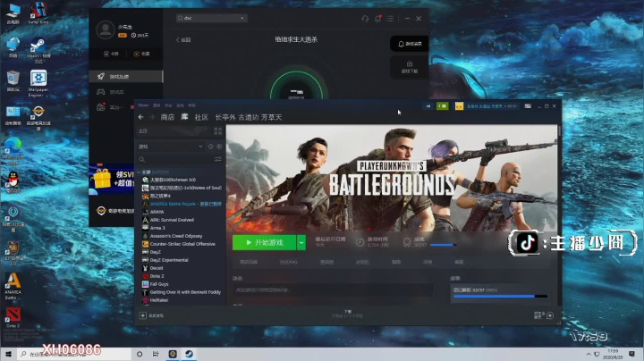This screenshot has height=361, width=644.
Task: Open the Steam Store (商店) tab
Action: pyautogui.click(x=167, y=117)
